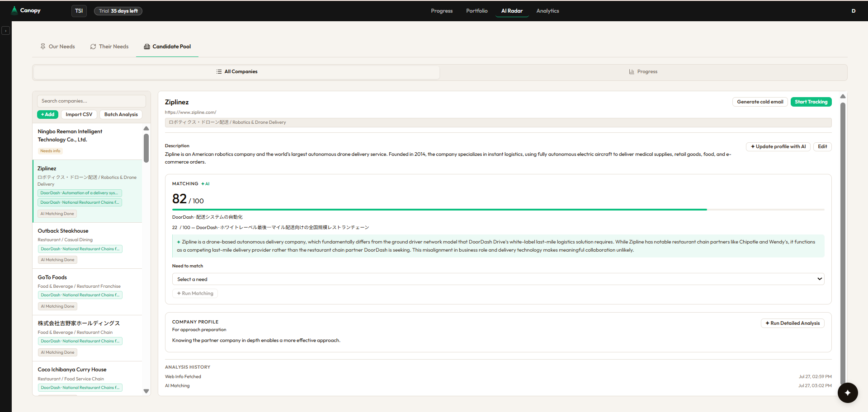The height and width of the screenshot is (412, 868).
Task: Click the detail panel vertical scrollbar thumb
Action: (843, 244)
